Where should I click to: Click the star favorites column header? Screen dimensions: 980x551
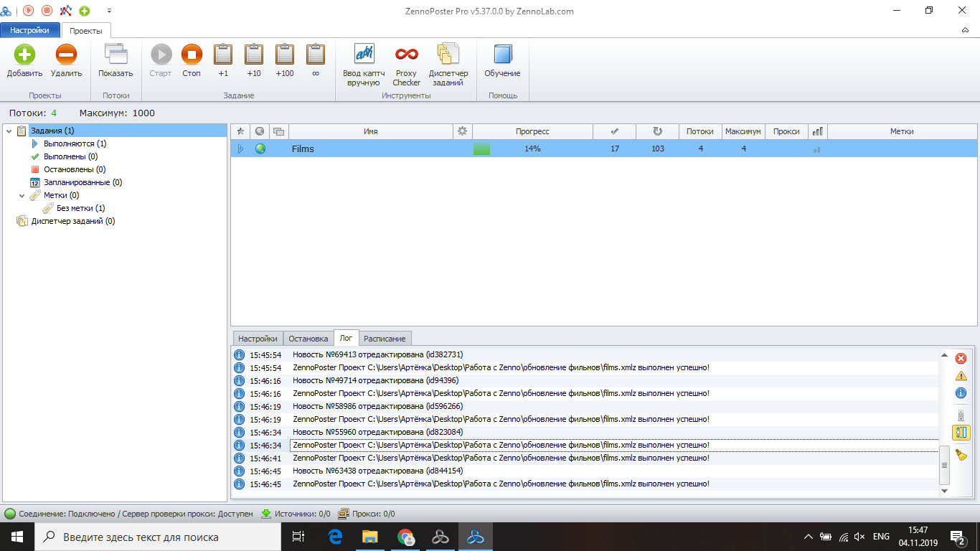240,131
